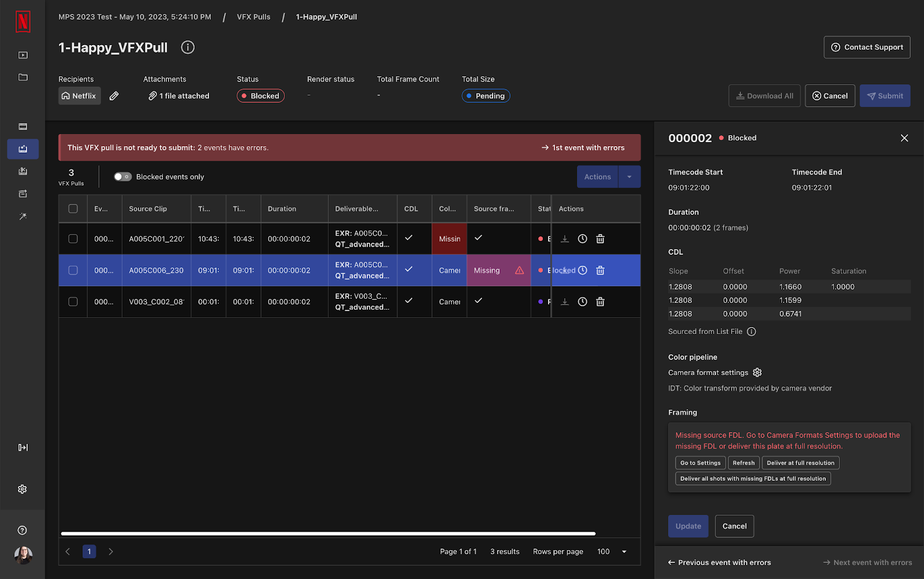This screenshot has height=579, width=924.
Task: Click the Sourced from List File info icon
Action: [x=751, y=332]
